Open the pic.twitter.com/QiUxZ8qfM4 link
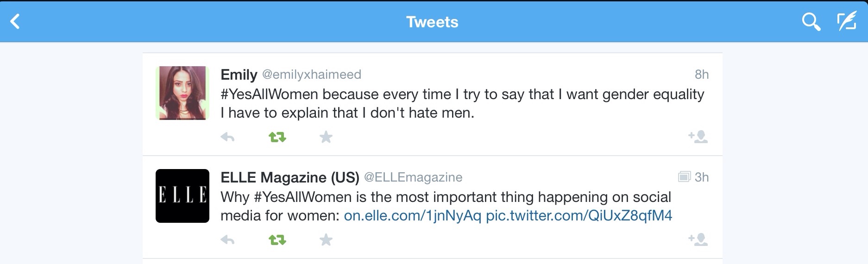868x264 pixels. coord(579,216)
